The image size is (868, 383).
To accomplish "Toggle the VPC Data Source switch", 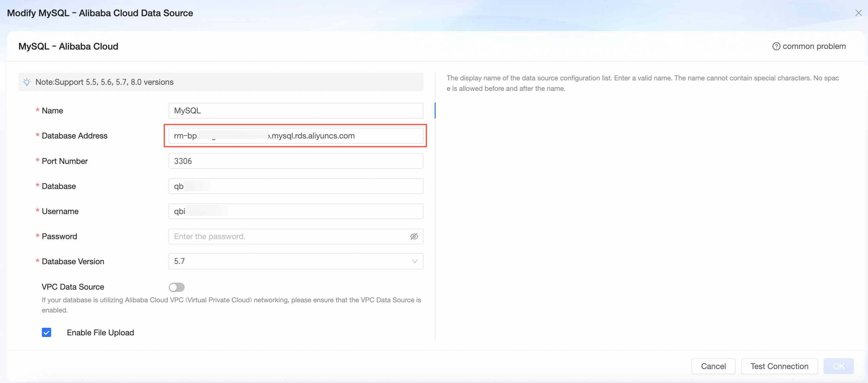I will coord(177,287).
